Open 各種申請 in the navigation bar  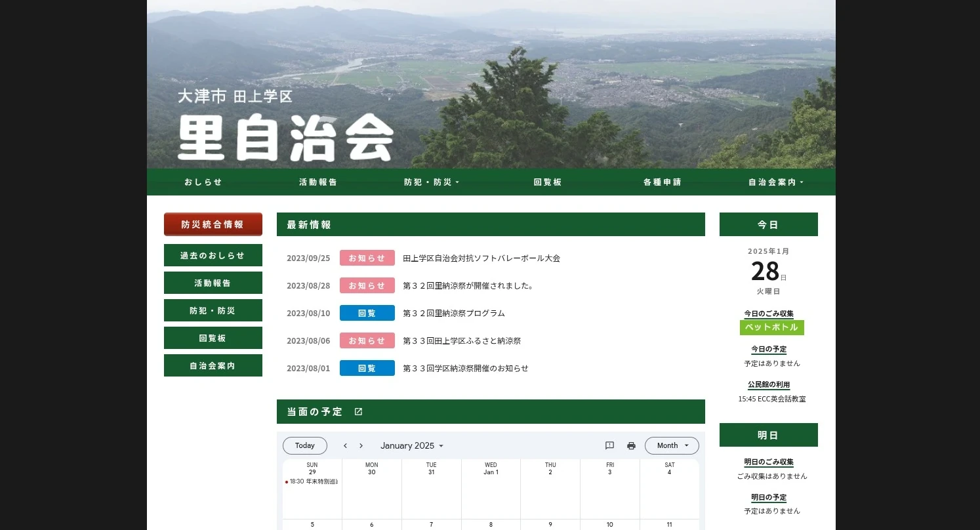(x=663, y=182)
